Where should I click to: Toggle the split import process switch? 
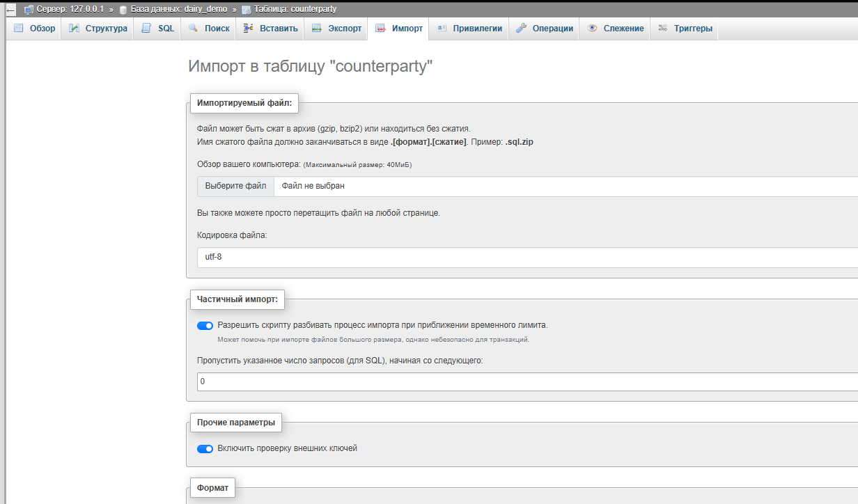tap(205, 325)
